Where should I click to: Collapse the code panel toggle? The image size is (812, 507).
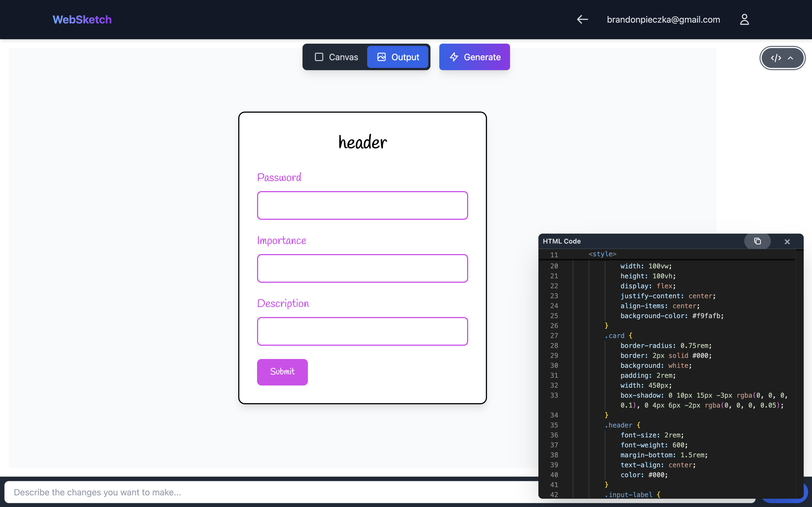click(782, 58)
